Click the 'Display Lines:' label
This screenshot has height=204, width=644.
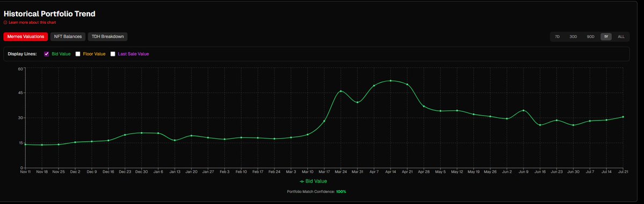point(22,54)
